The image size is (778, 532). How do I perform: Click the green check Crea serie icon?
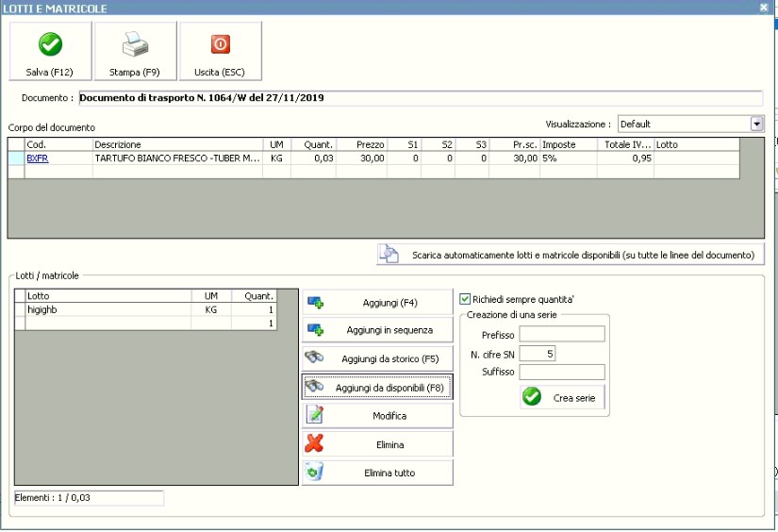pyautogui.click(x=532, y=396)
